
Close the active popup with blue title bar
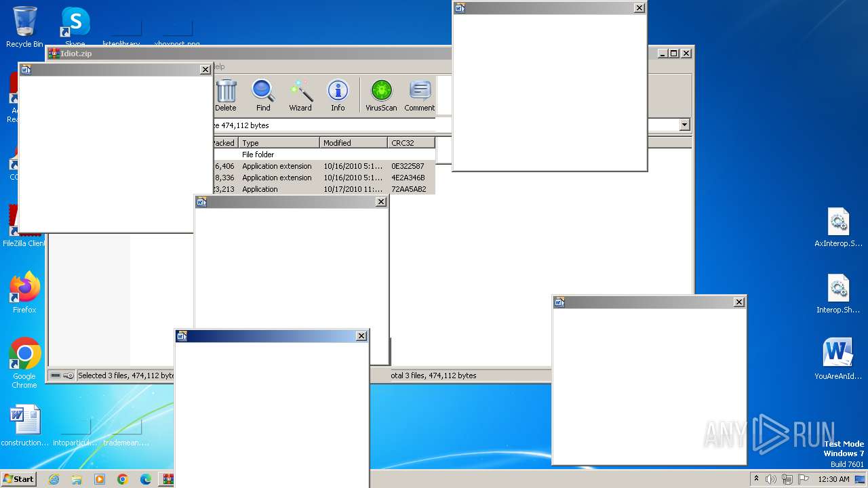click(x=361, y=335)
